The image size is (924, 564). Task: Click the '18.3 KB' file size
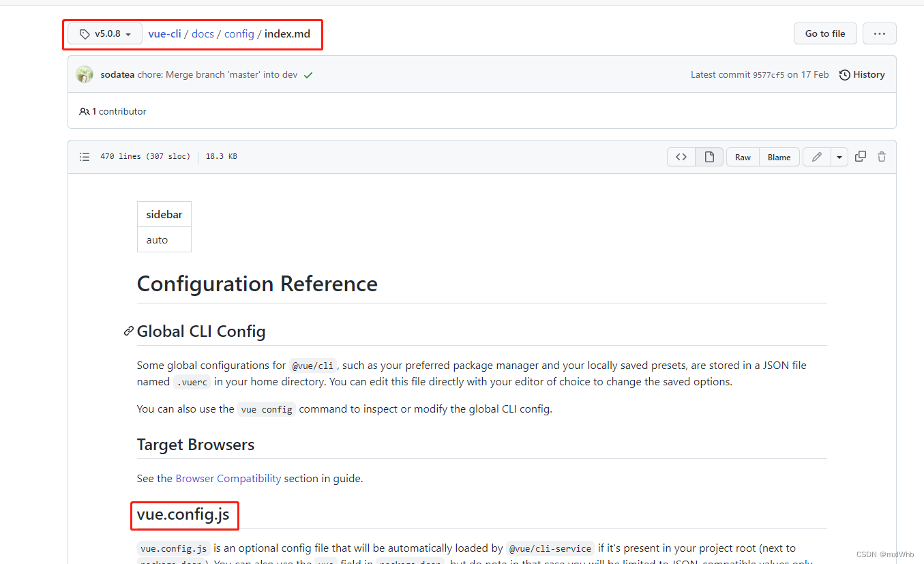point(222,157)
